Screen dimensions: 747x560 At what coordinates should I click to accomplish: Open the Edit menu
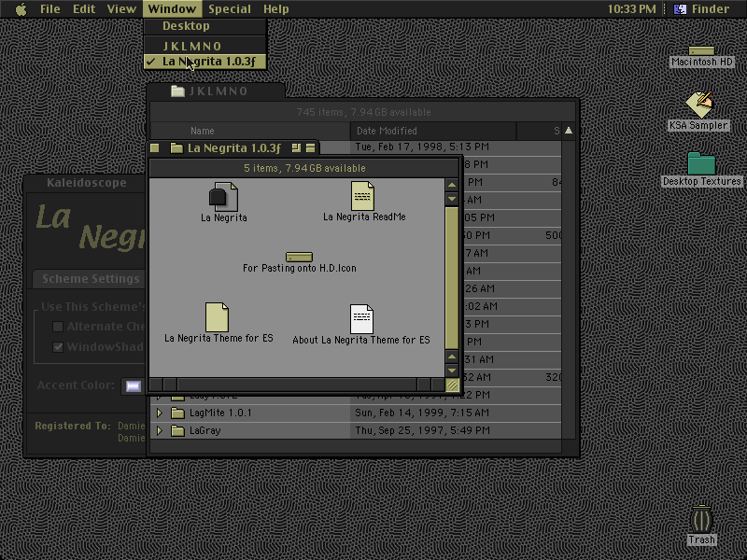coord(84,9)
